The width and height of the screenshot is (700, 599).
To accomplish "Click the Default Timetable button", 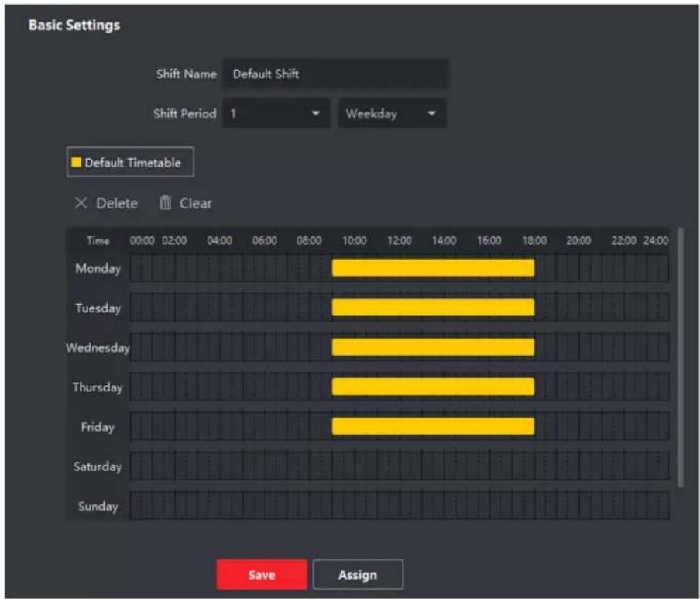I will (x=130, y=162).
